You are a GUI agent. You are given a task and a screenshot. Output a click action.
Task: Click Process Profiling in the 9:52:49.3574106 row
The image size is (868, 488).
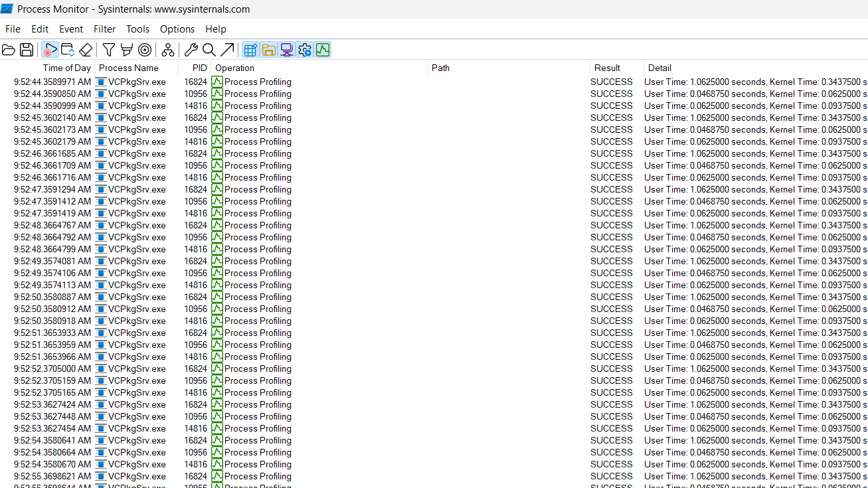[258, 273]
